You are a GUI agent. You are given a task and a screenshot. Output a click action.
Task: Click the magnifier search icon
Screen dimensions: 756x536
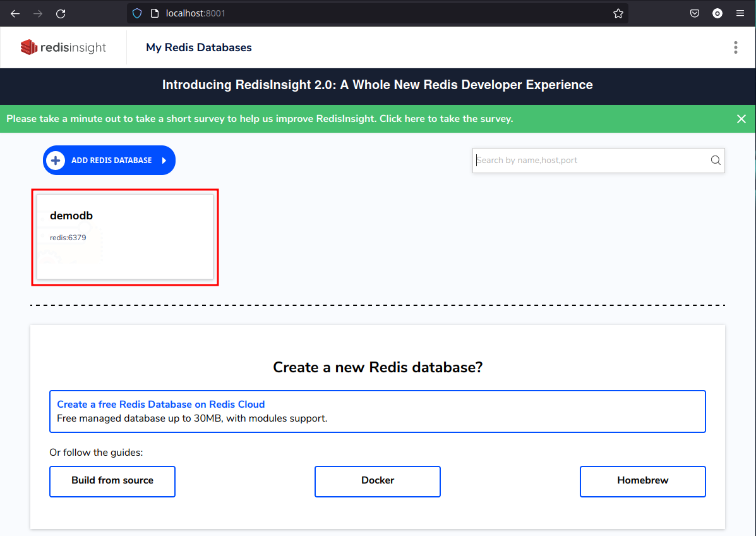(x=716, y=160)
